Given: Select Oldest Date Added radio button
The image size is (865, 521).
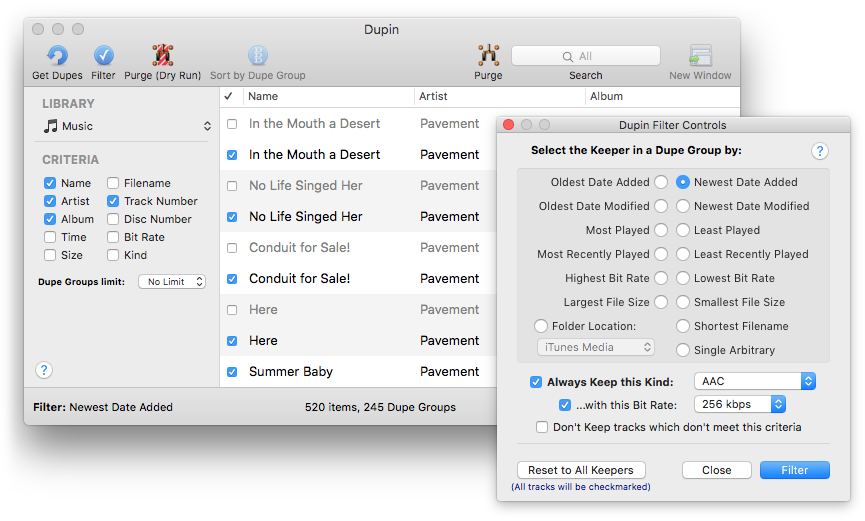Looking at the screenshot, I should [661, 182].
